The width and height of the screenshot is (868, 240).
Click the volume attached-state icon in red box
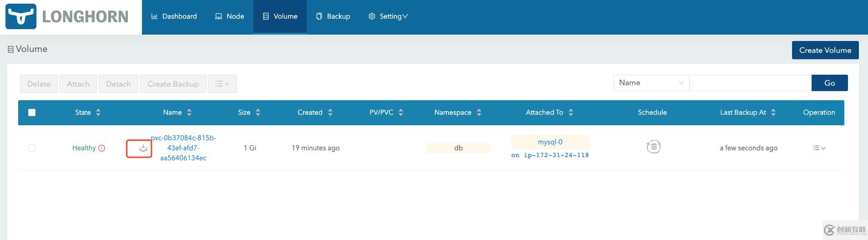[x=143, y=148]
